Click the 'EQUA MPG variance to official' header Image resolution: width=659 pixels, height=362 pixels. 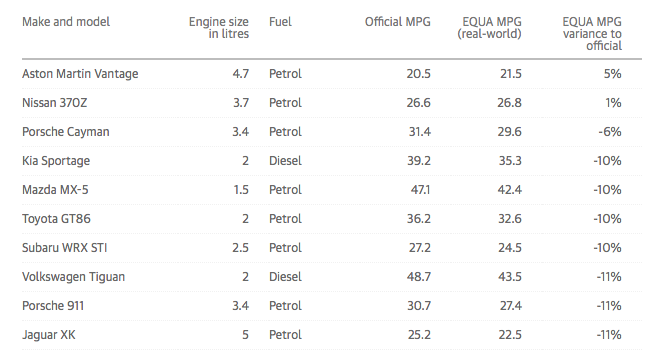[592, 34]
